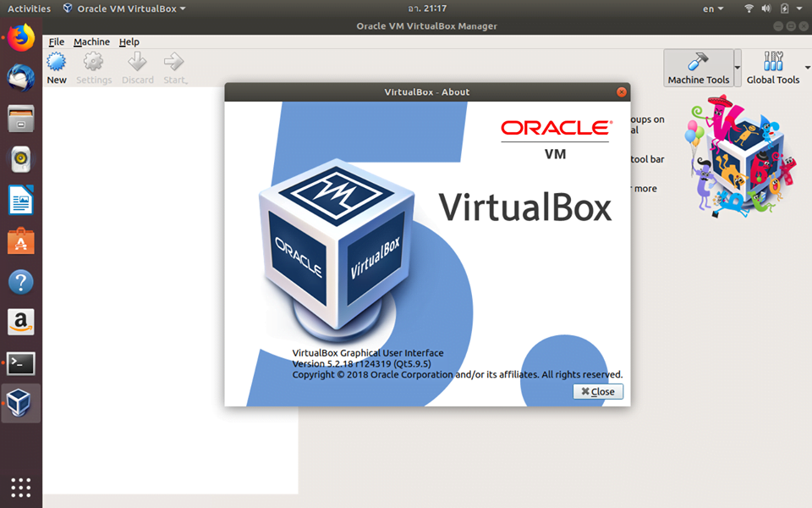The height and width of the screenshot is (508, 812).
Task: Select Machine Tools in the toolbar
Action: (x=698, y=68)
